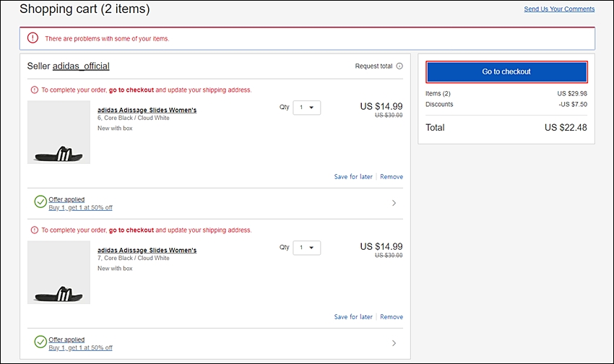Click US $14.99 price of size 6 slides
The image size is (614, 364).
[x=381, y=106]
